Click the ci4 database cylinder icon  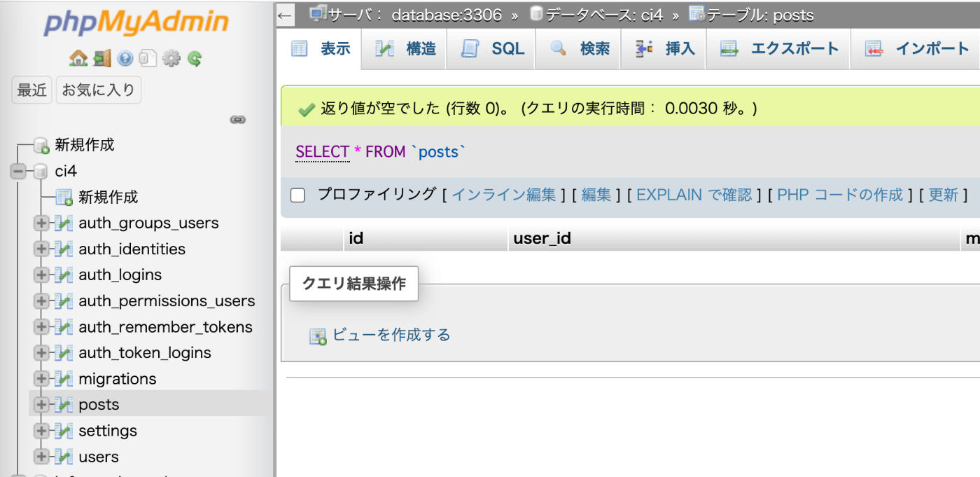tap(41, 171)
